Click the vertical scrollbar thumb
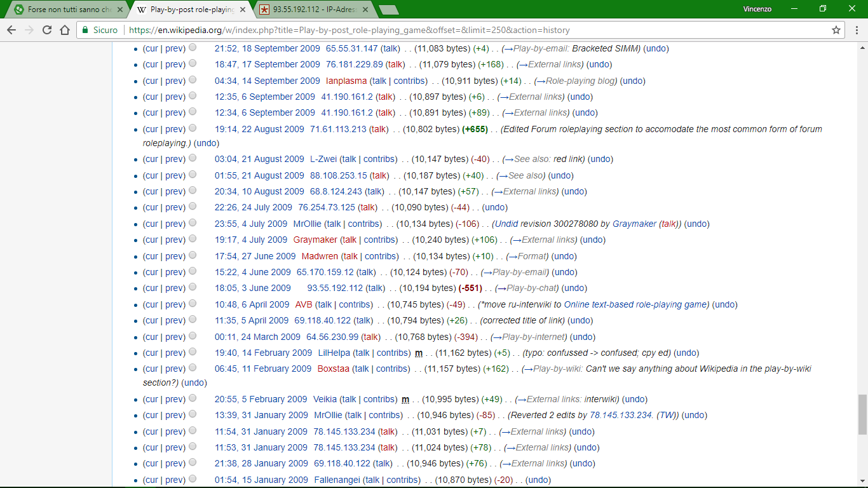This screenshot has height=488, width=868. pyautogui.click(x=862, y=414)
